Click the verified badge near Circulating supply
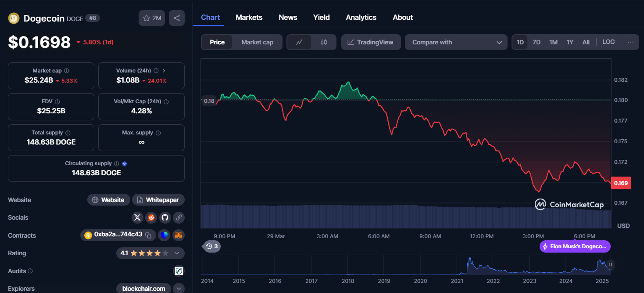The height and width of the screenshot is (293, 644). [x=125, y=163]
